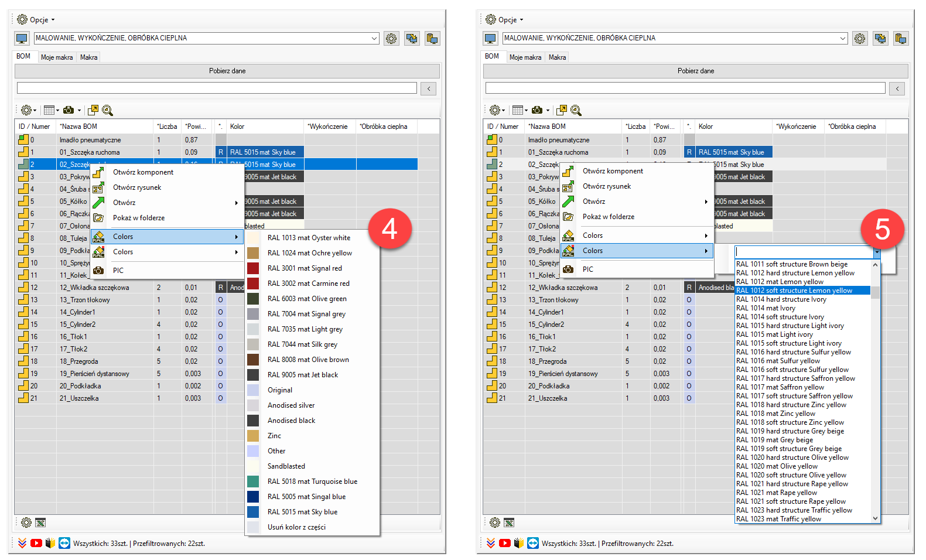Choose Pokaż w folderze in right context menu
This screenshot has height=560, width=926.
pyautogui.click(x=637, y=217)
